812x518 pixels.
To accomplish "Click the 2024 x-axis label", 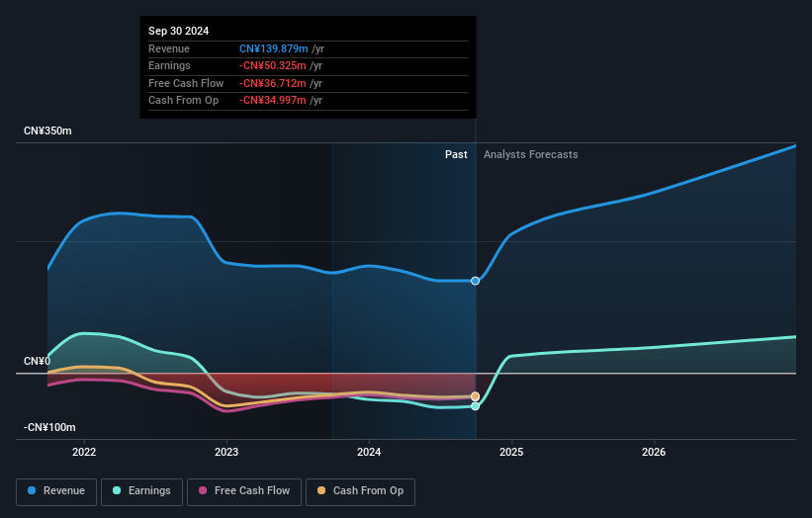I will click(x=369, y=452).
